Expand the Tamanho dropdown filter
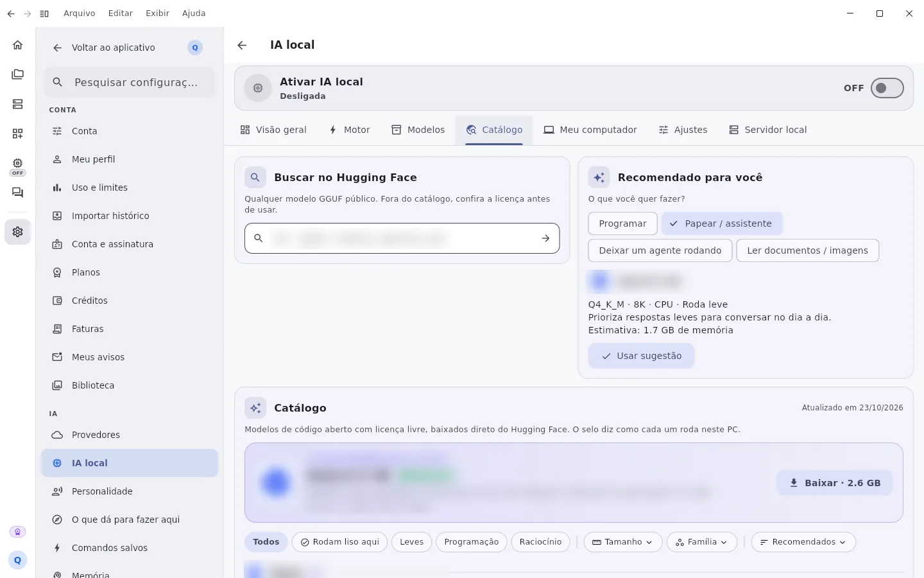924x578 pixels. click(622, 542)
